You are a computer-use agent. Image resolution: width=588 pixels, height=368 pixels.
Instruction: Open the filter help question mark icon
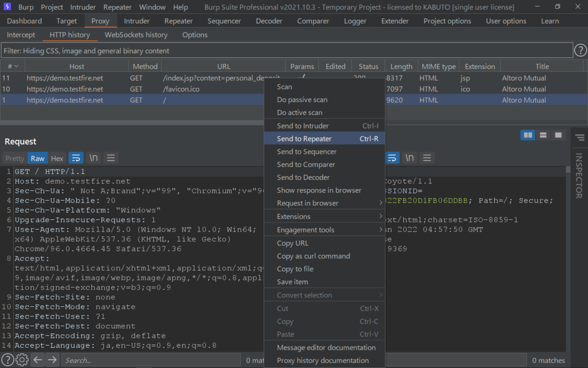pos(580,50)
